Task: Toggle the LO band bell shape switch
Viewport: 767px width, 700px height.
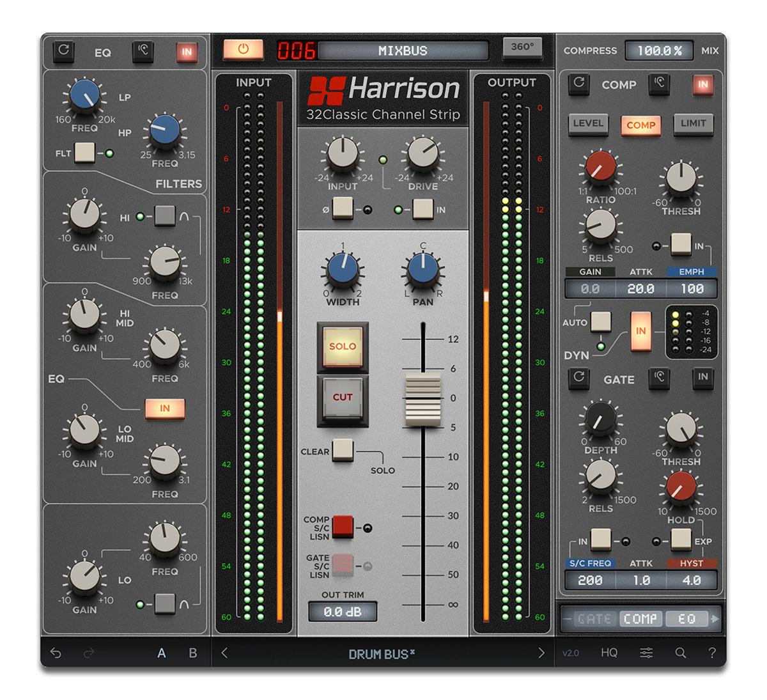Action: coord(165,603)
